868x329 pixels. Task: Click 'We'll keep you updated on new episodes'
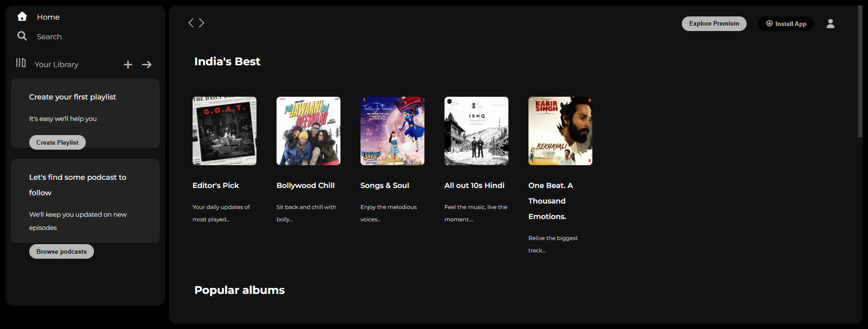tap(78, 221)
